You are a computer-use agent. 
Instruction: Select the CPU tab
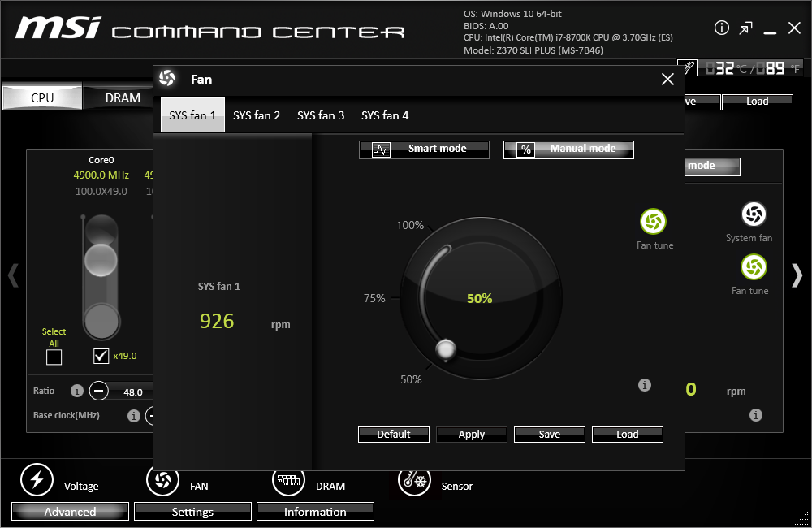coord(42,97)
